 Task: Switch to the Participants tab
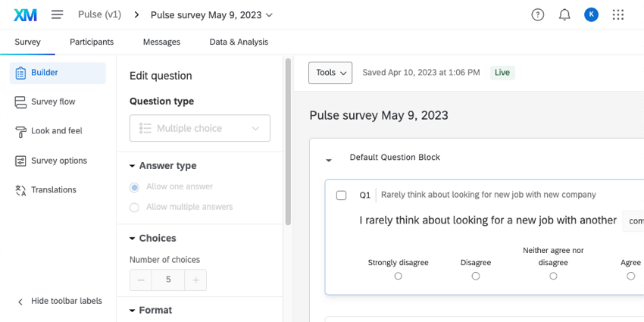(92, 42)
